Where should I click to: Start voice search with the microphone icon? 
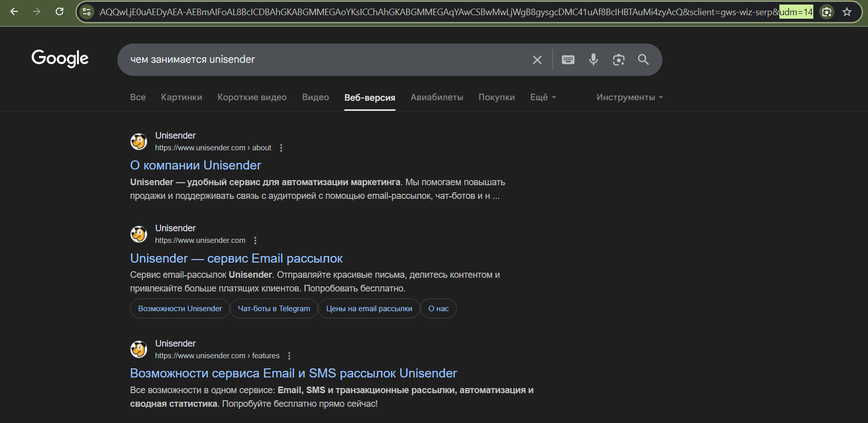tap(594, 60)
